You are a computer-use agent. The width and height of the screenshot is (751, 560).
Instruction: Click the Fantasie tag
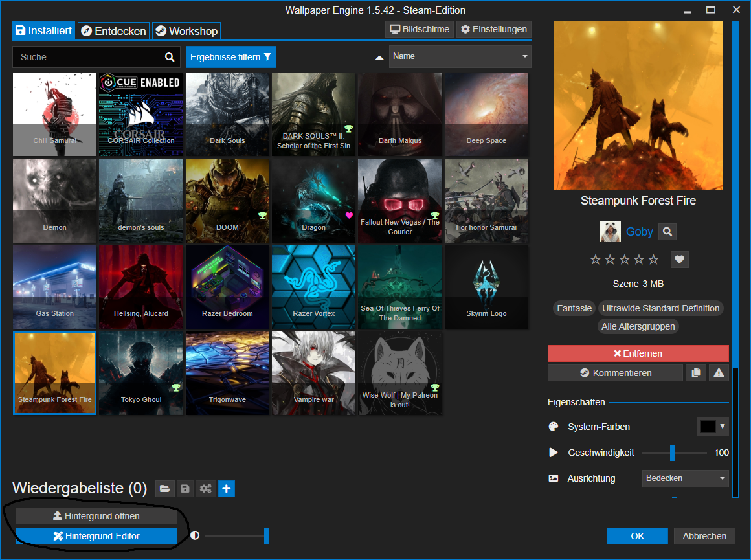tap(574, 308)
